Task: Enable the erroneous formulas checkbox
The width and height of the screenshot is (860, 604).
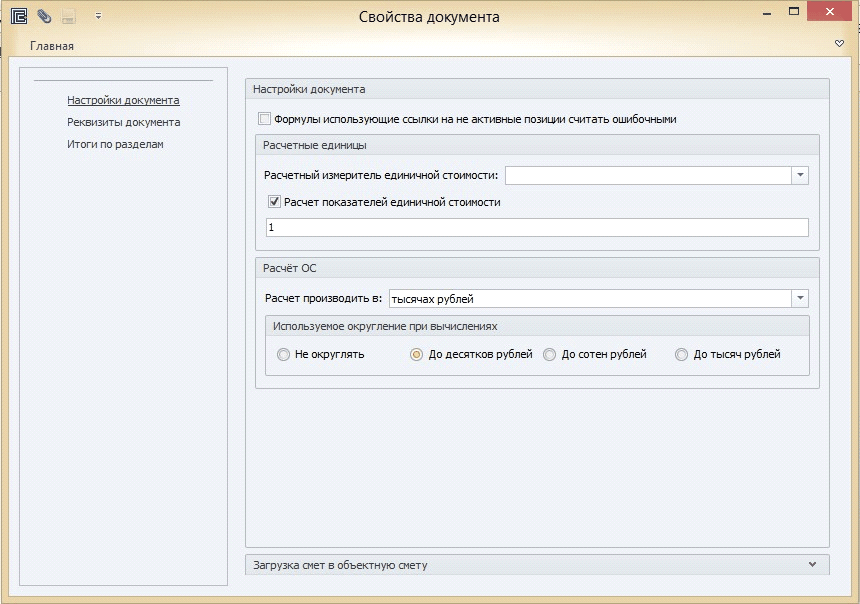Action: coord(265,119)
